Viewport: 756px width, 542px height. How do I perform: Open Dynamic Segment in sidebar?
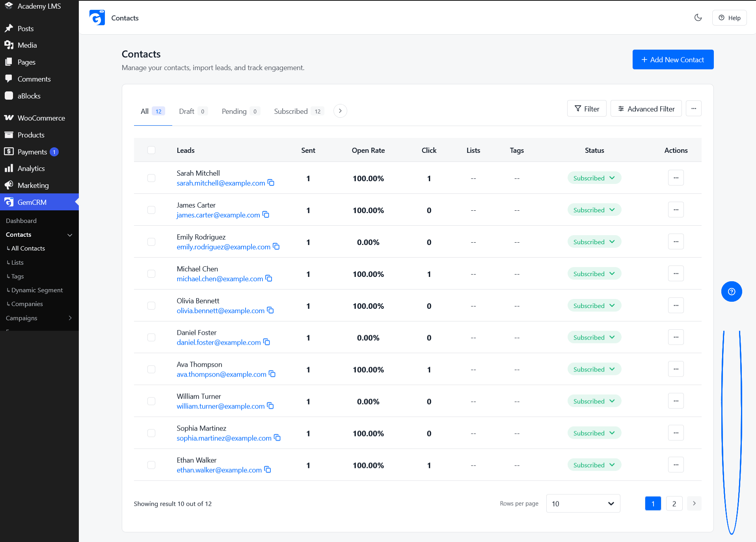(37, 290)
